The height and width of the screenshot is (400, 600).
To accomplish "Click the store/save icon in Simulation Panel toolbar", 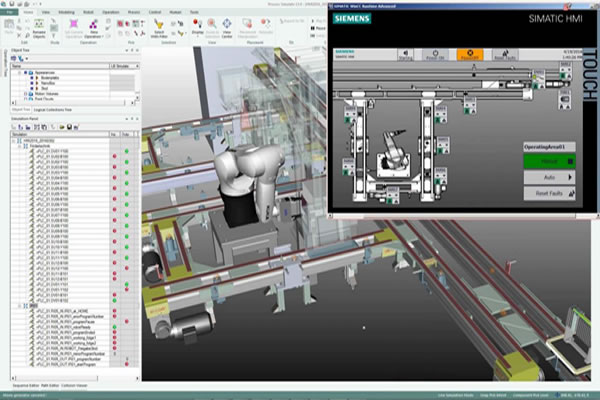I will 69,127.
